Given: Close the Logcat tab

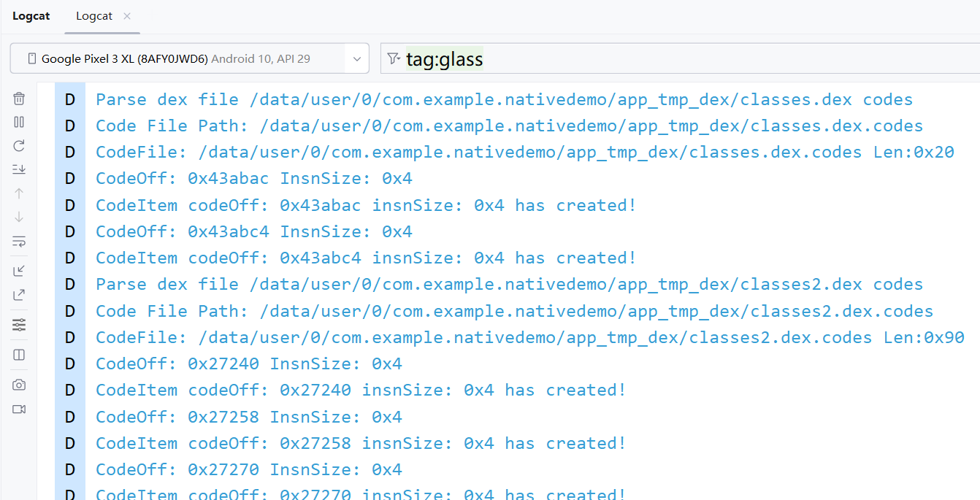Looking at the screenshot, I should [x=127, y=16].
